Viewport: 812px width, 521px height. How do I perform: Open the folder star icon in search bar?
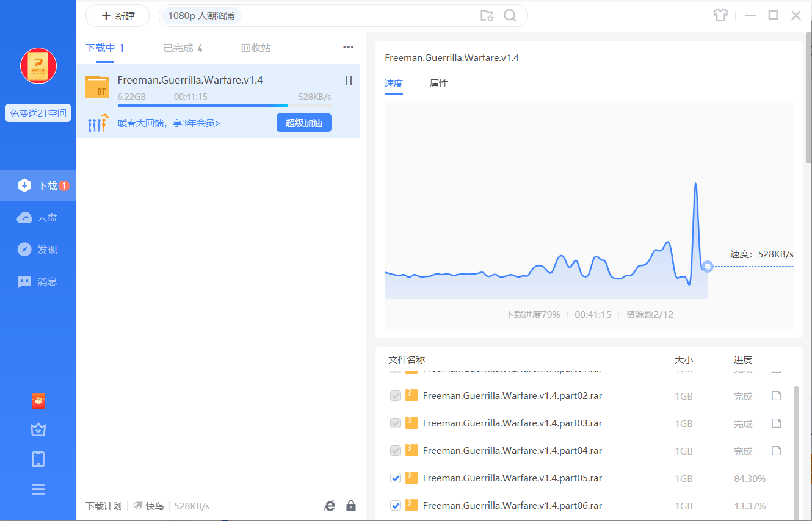tap(487, 16)
